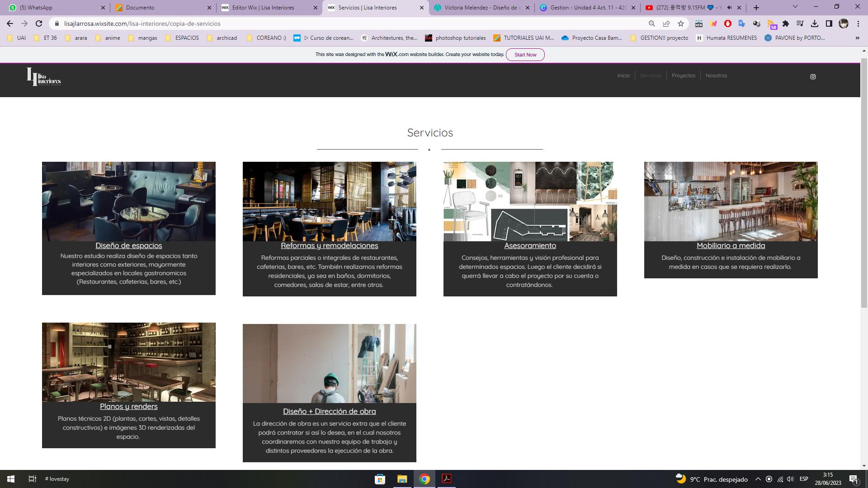
Task: Reload the current page
Action: click(x=39, y=23)
